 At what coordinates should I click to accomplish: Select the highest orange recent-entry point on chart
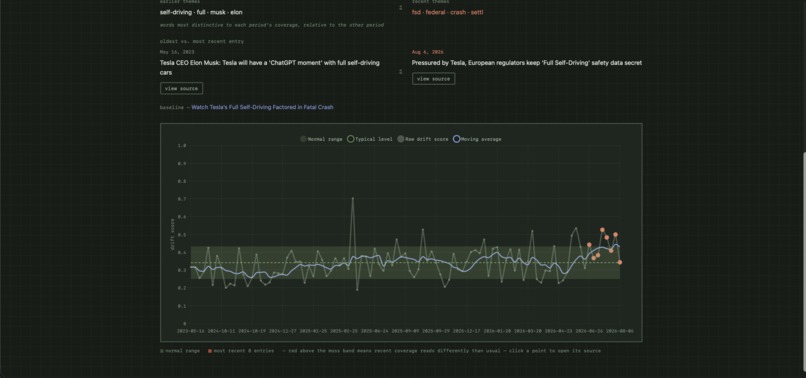(x=602, y=230)
